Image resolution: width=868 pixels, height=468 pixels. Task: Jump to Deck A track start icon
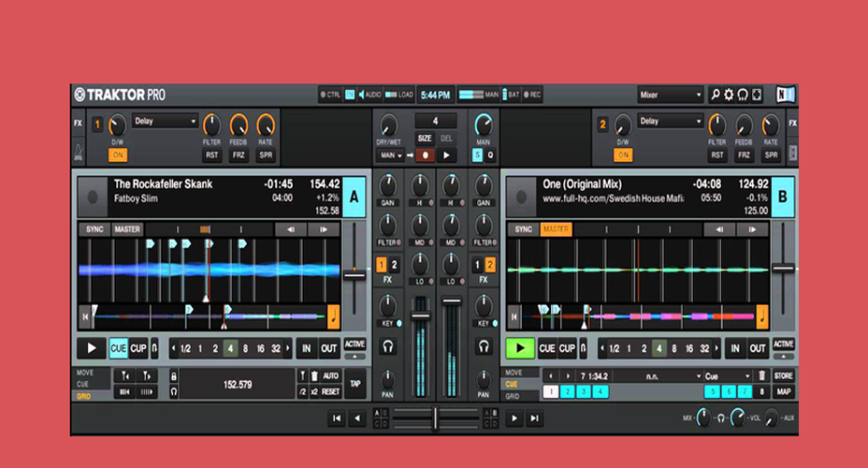coord(85,316)
